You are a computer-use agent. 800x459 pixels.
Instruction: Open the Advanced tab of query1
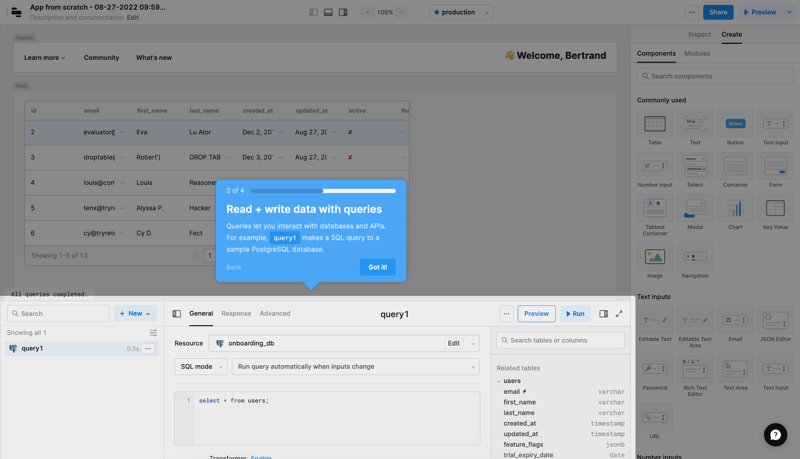(275, 314)
